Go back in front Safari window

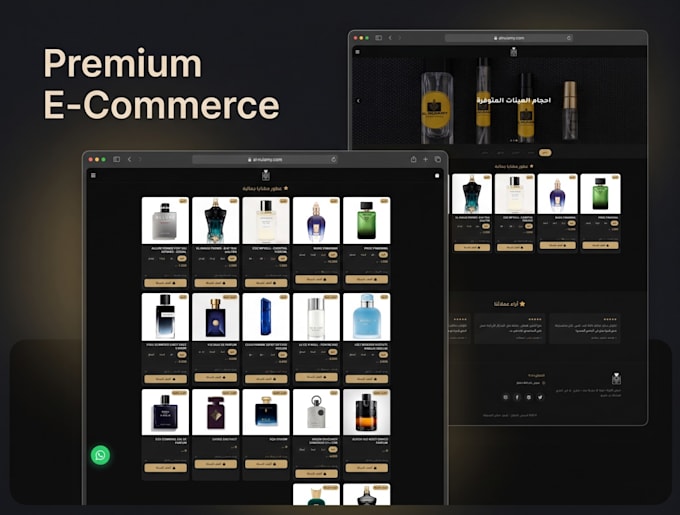[129, 160]
